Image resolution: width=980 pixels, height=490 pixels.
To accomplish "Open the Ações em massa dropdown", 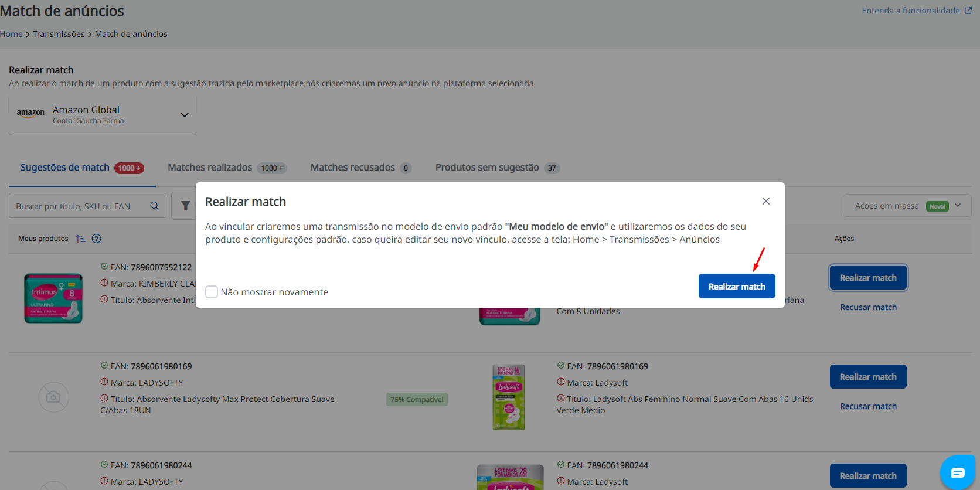I will tap(907, 206).
